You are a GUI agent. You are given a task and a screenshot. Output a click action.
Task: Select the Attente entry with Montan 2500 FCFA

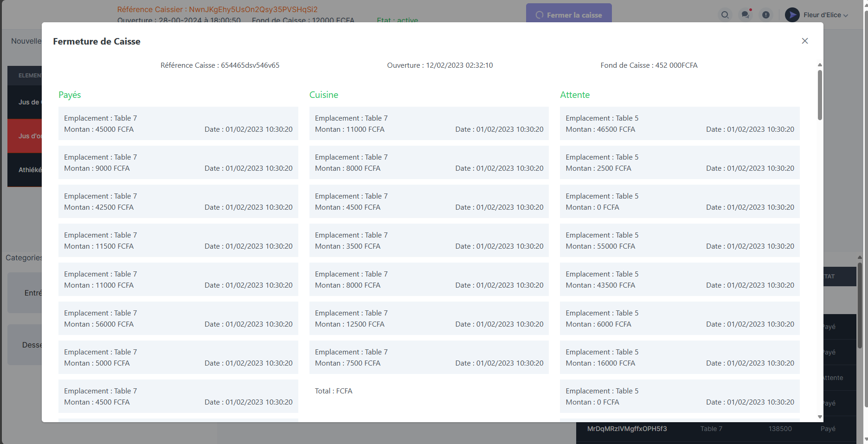click(x=680, y=162)
